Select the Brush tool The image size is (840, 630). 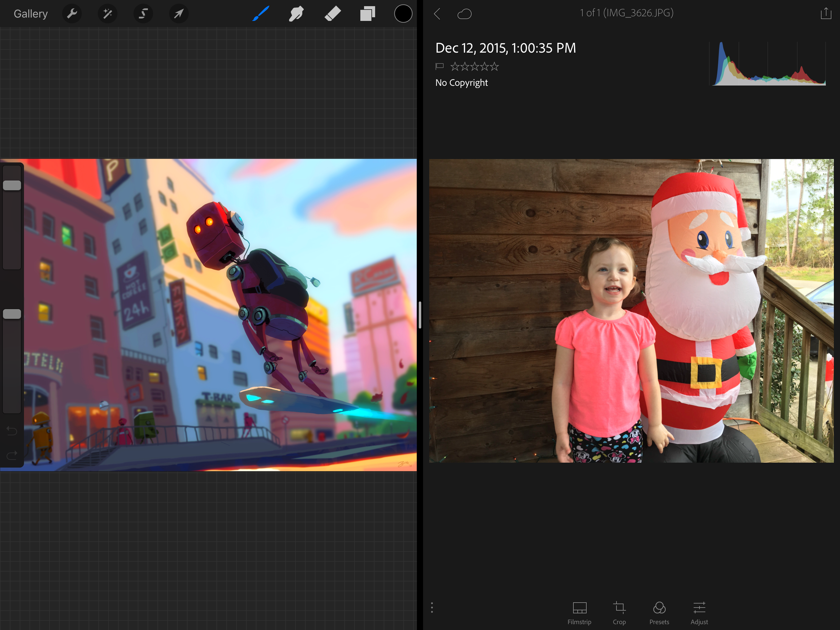[260, 14]
